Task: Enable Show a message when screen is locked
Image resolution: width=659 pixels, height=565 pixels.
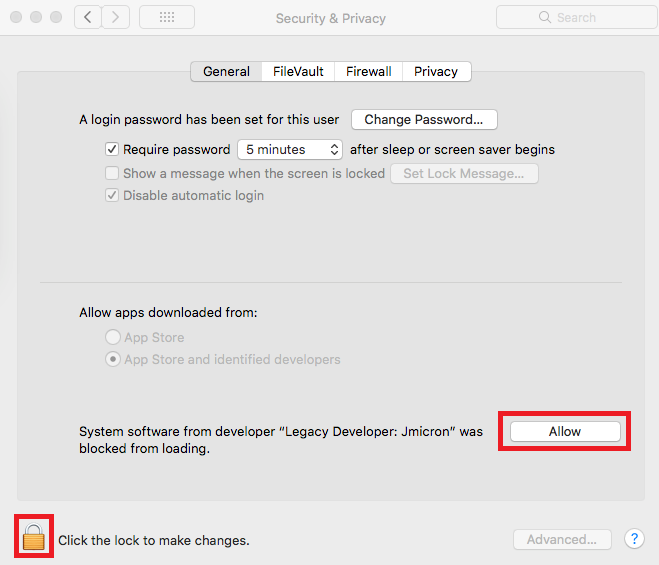Action: click(x=112, y=173)
